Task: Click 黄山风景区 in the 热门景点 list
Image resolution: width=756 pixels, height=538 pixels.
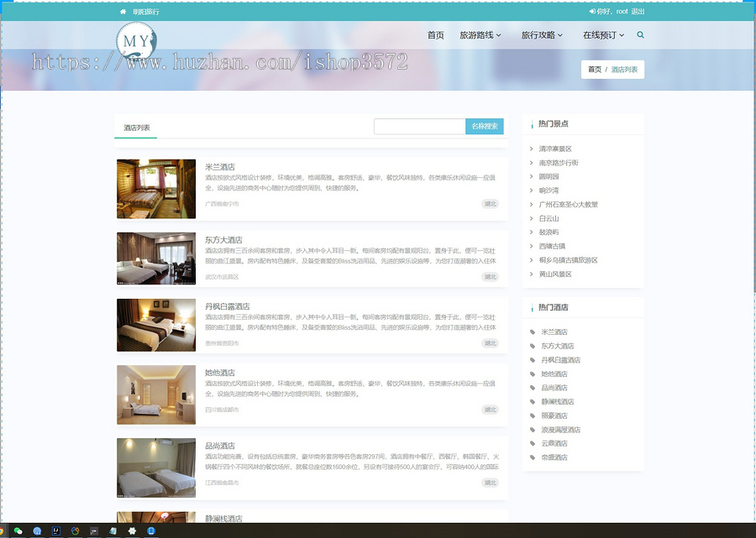Action: click(x=555, y=274)
